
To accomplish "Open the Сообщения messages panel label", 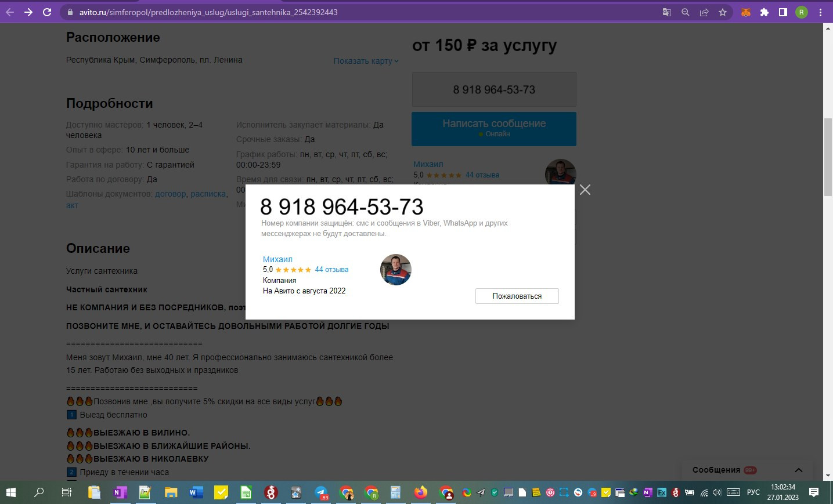I will (x=716, y=470).
